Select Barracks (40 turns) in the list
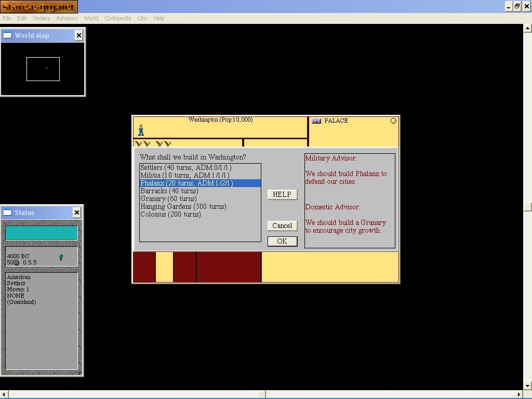 [200, 191]
